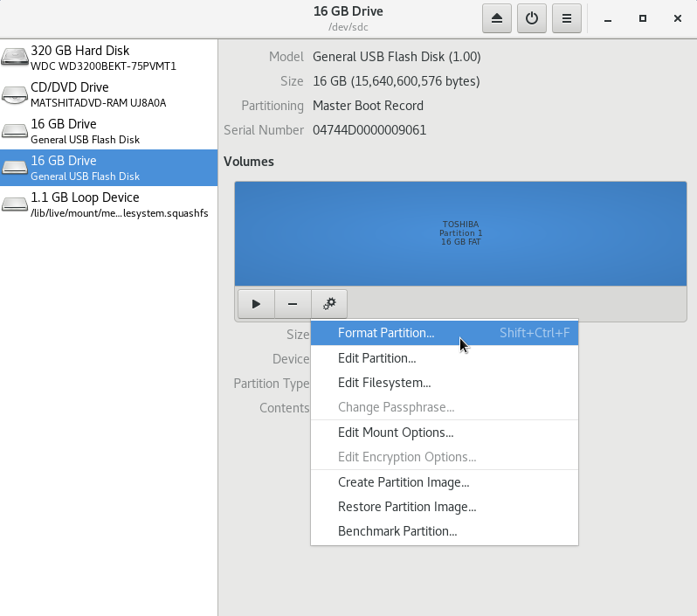
Task: Open Edit Mount Options...
Action: click(445, 433)
